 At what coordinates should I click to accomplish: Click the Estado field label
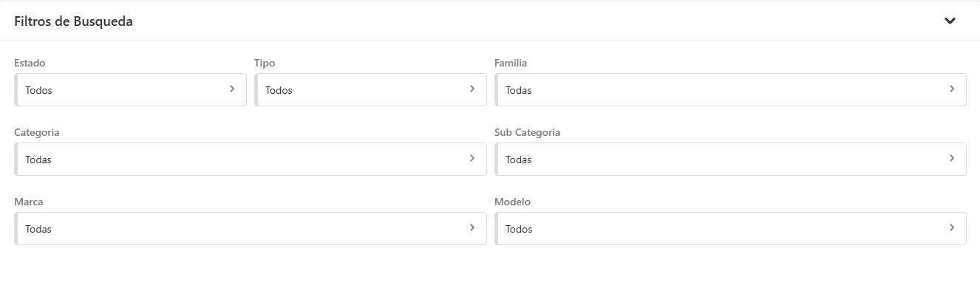(30, 64)
